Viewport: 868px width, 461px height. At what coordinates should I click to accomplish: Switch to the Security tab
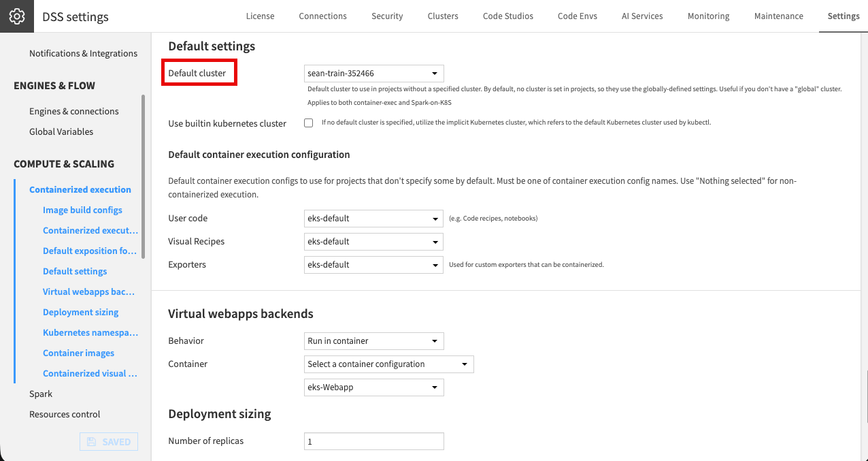pyautogui.click(x=387, y=16)
